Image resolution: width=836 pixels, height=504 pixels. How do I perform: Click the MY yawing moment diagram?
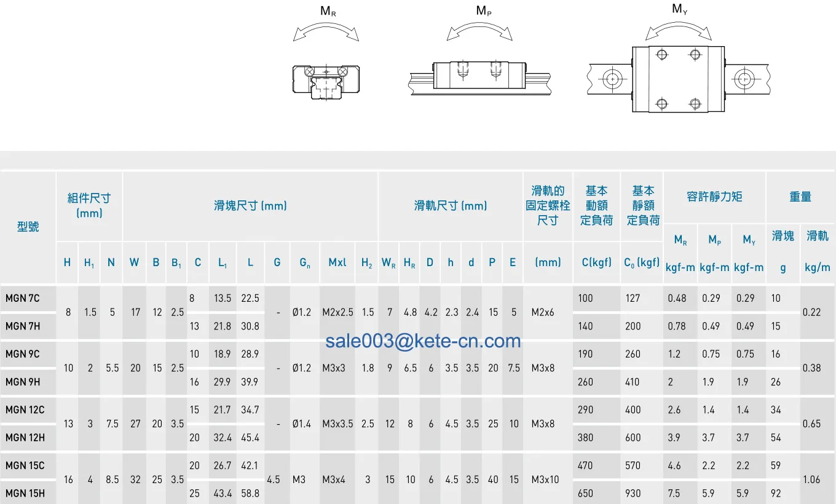(679, 59)
